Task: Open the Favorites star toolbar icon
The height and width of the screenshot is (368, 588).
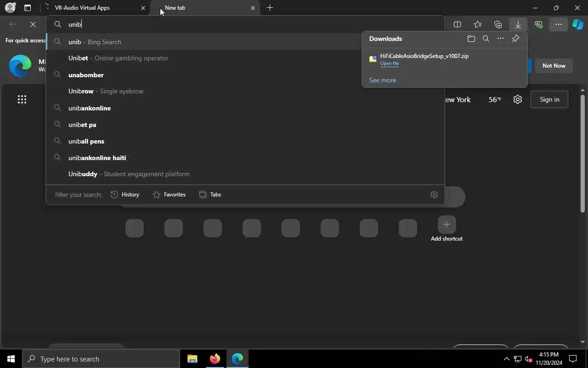Action: click(478, 24)
